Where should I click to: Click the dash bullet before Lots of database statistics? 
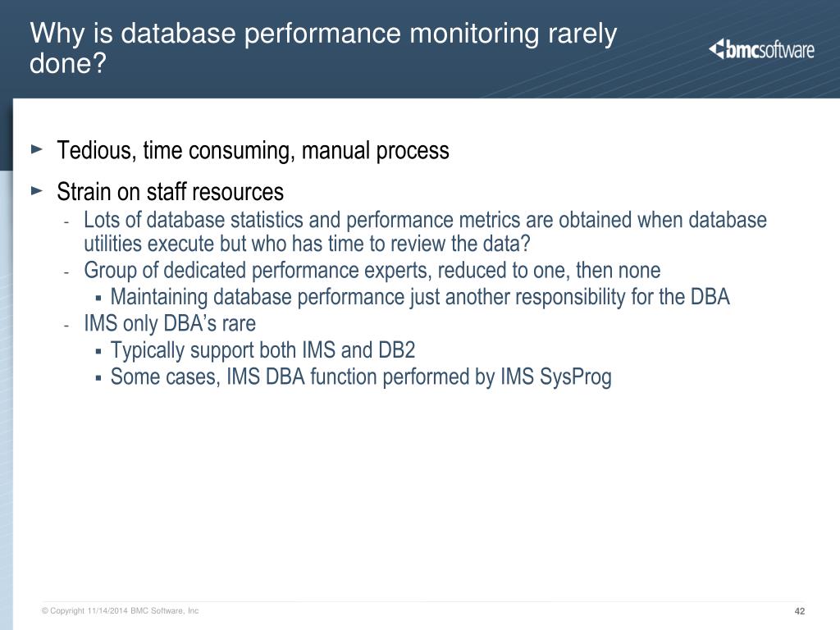click(66, 221)
